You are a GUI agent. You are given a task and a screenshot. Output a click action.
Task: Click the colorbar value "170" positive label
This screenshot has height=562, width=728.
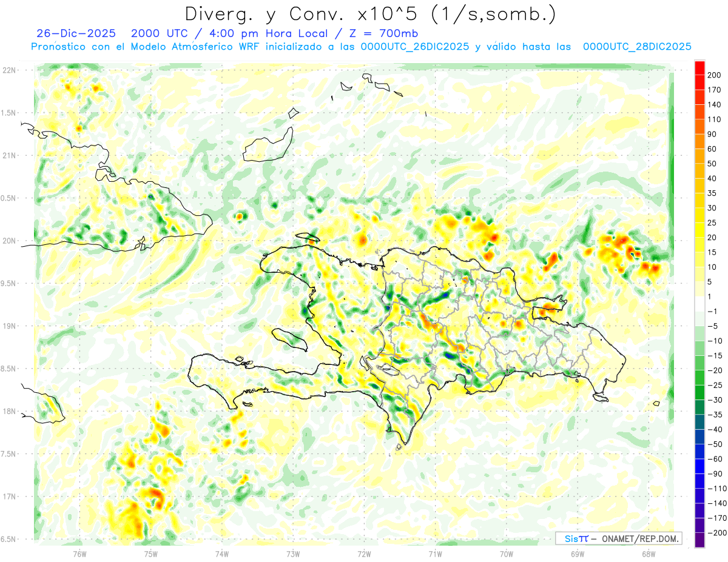click(714, 90)
